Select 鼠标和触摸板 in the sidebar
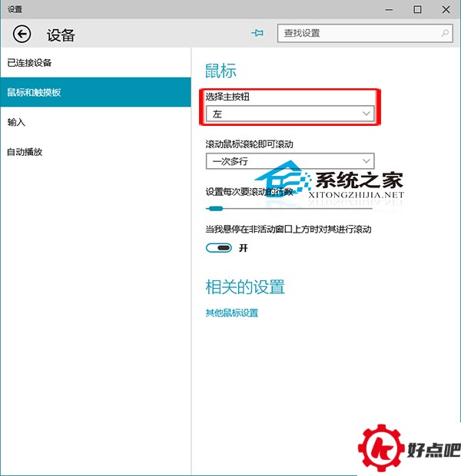This screenshot has height=476, width=461. pos(95,92)
